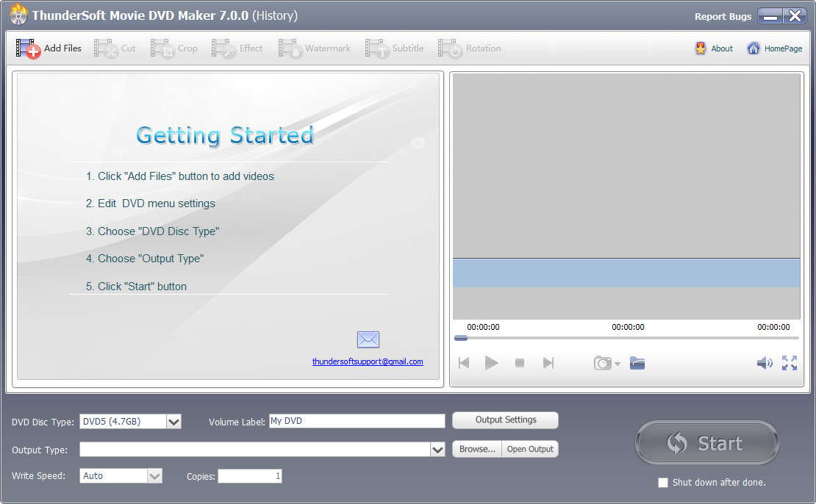Click the Volume Label input field

click(357, 421)
